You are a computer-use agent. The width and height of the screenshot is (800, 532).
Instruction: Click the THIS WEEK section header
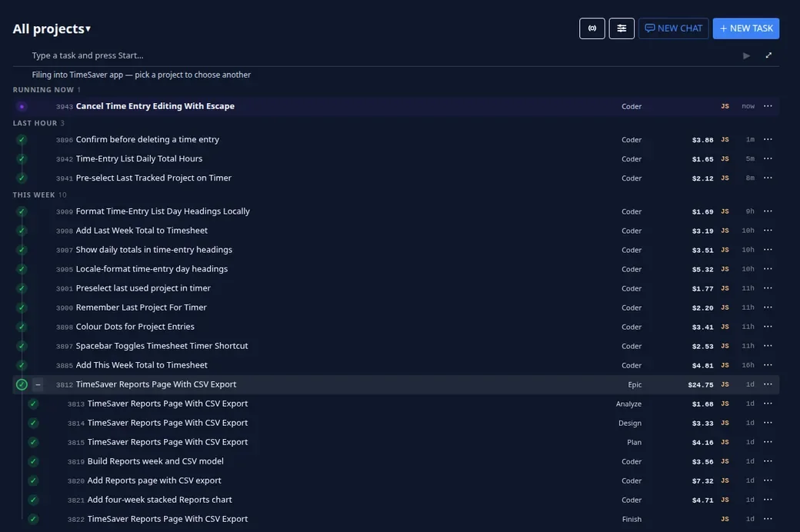coord(39,195)
